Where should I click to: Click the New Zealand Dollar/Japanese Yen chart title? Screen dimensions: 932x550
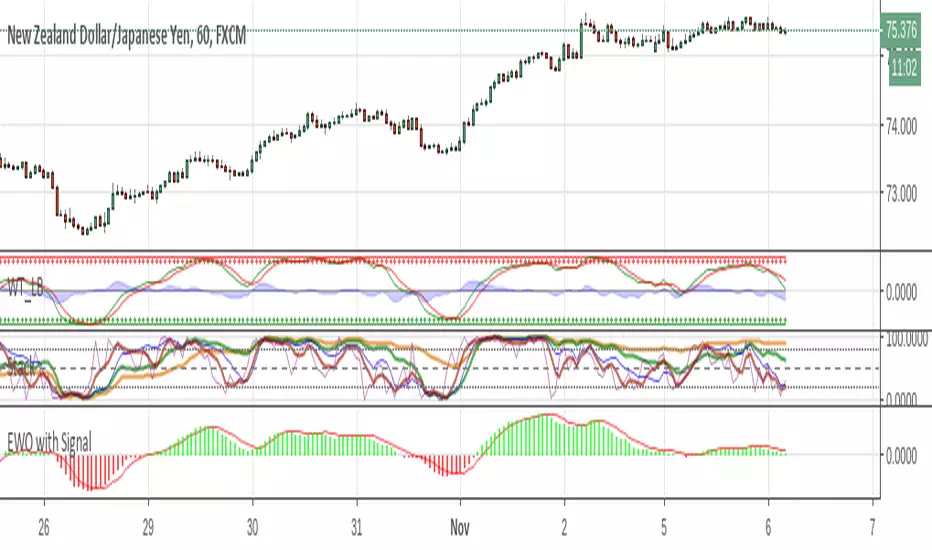[x=126, y=36]
